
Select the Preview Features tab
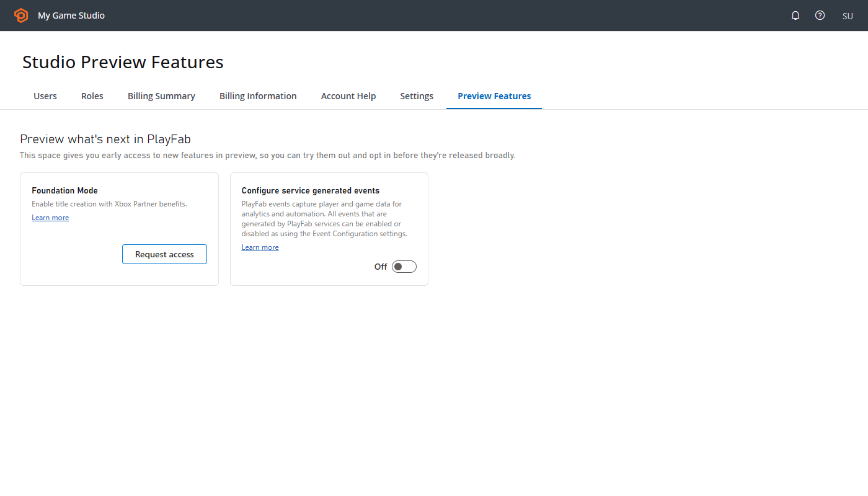[494, 96]
